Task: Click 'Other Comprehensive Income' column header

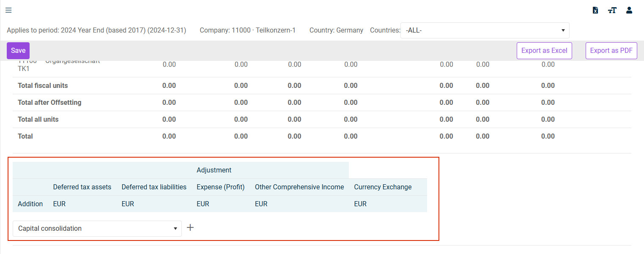Action: 299,187
